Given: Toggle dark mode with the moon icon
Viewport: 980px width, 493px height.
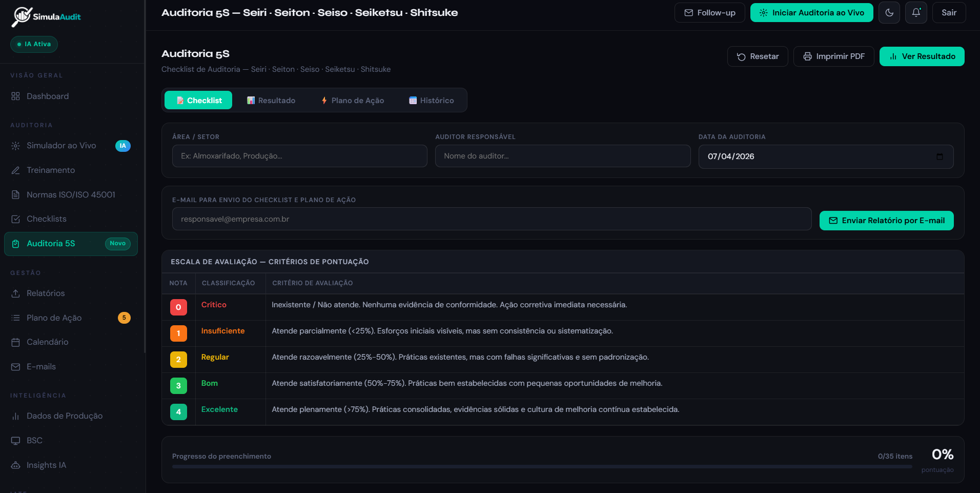Looking at the screenshot, I should pyautogui.click(x=889, y=12).
